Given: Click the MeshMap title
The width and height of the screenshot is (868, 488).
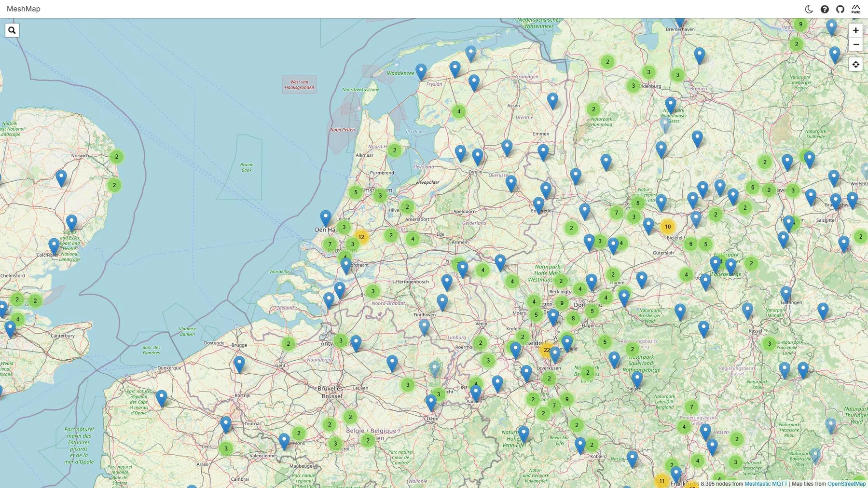Looking at the screenshot, I should tap(24, 9).
